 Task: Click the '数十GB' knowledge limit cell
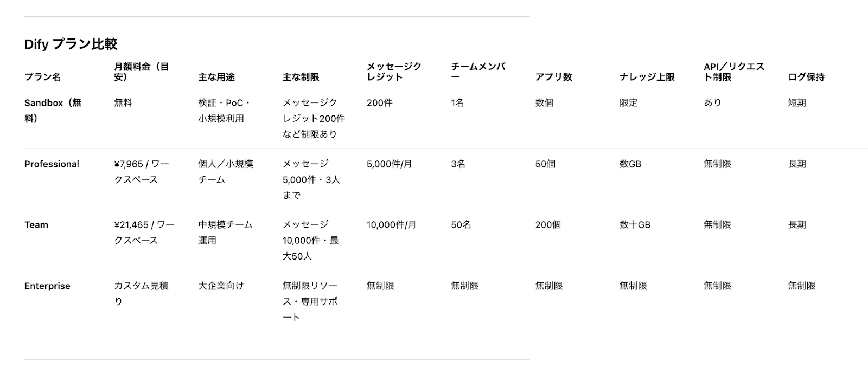tap(635, 224)
